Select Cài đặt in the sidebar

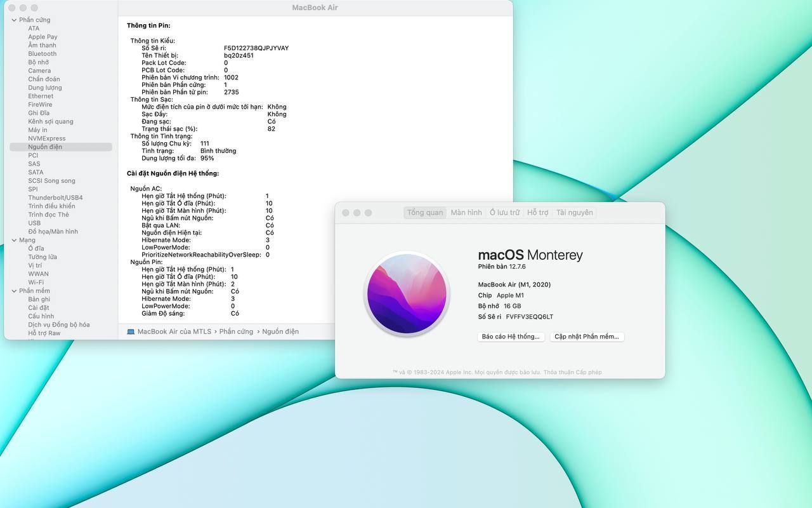click(x=39, y=308)
